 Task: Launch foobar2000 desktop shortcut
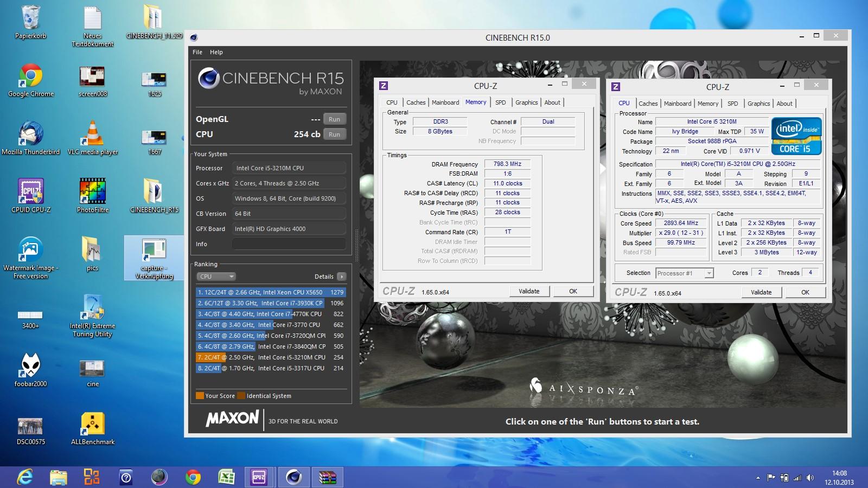tap(31, 370)
